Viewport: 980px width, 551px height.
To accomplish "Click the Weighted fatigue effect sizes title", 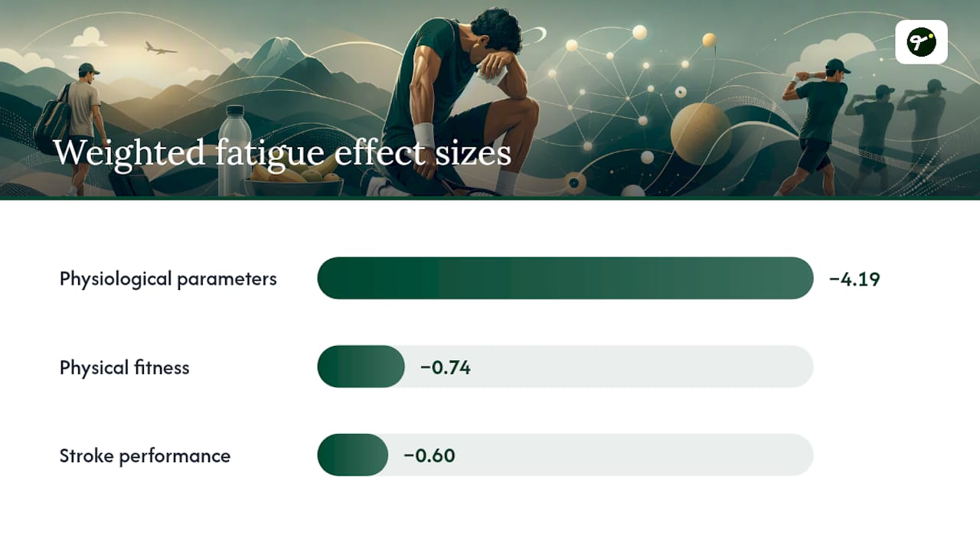I will point(282,153).
